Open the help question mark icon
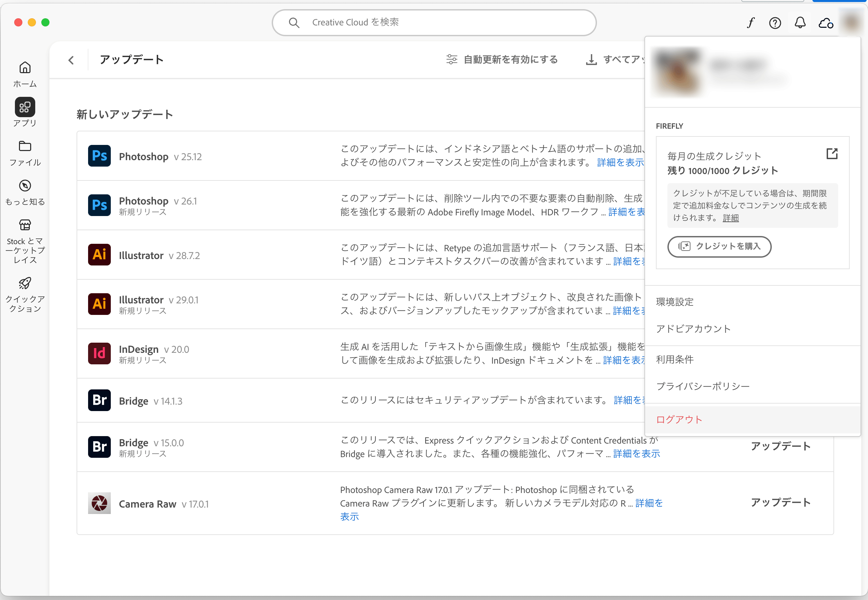Viewport: 868px width, 600px height. [775, 23]
